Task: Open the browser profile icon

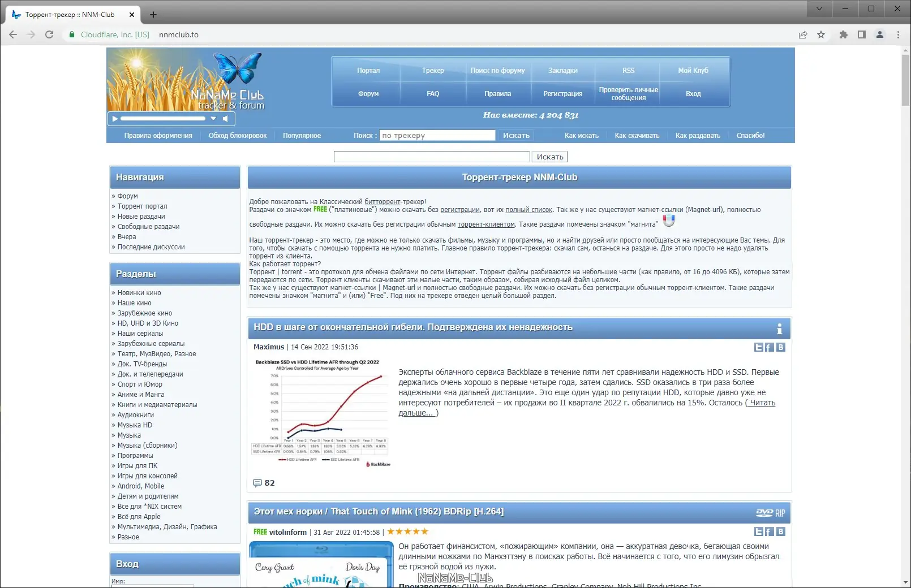Action: (880, 34)
